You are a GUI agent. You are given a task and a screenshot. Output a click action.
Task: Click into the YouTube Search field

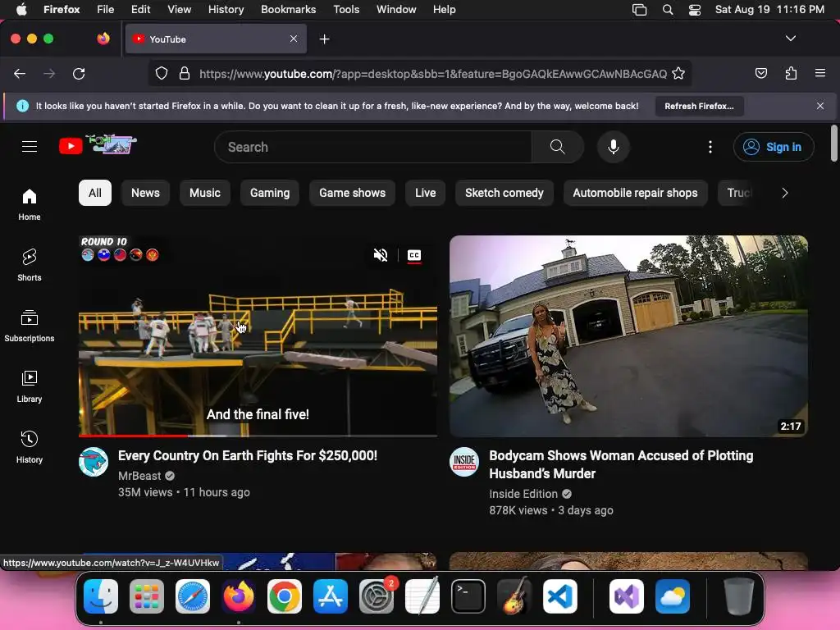(x=373, y=147)
